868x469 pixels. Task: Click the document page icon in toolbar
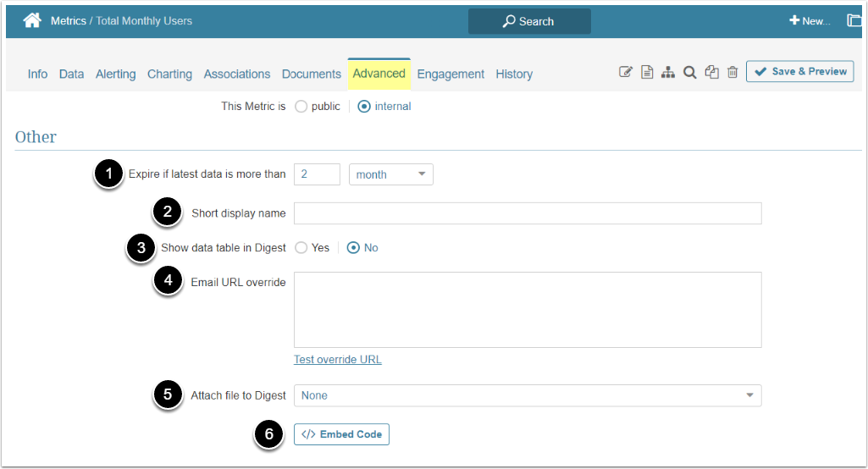click(647, 73)
